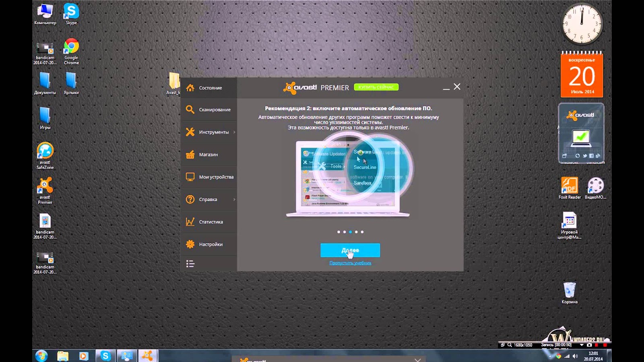Close the avast! Premier window
This screenshot has height=362, width=644.
tap(457, 86)
